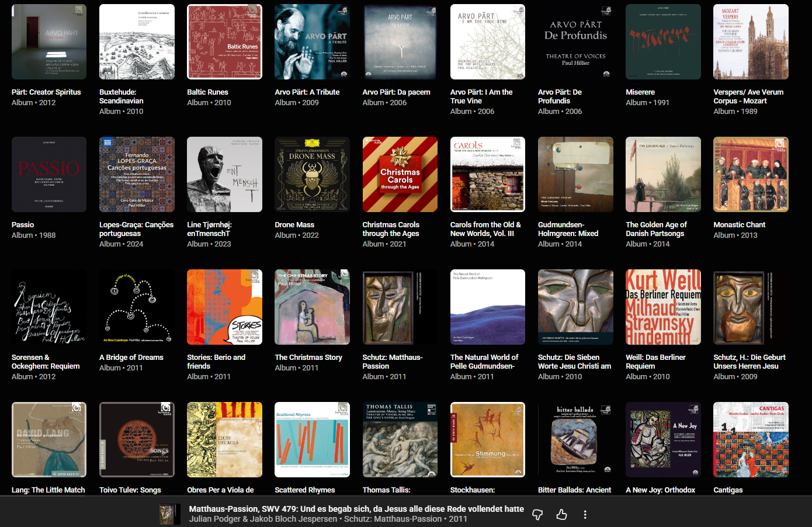Click the 'Scattered Rhymes' title text
The height and width of the screenshot is (527, 812).
click(305, 490)
